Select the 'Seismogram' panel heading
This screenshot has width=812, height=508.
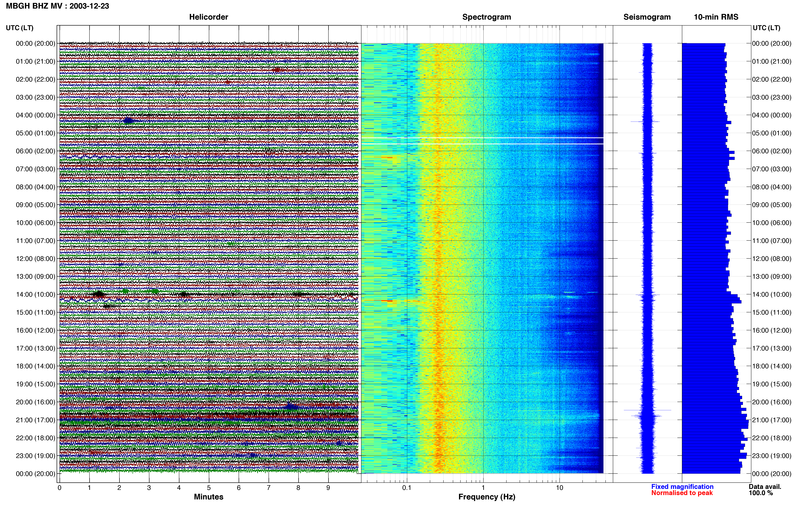(x=647, y=17)
